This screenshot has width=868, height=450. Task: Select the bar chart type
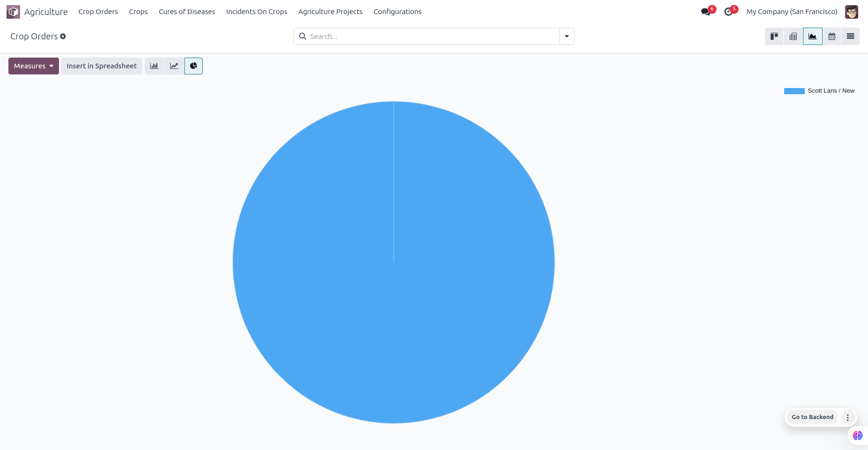pos(154,66)
